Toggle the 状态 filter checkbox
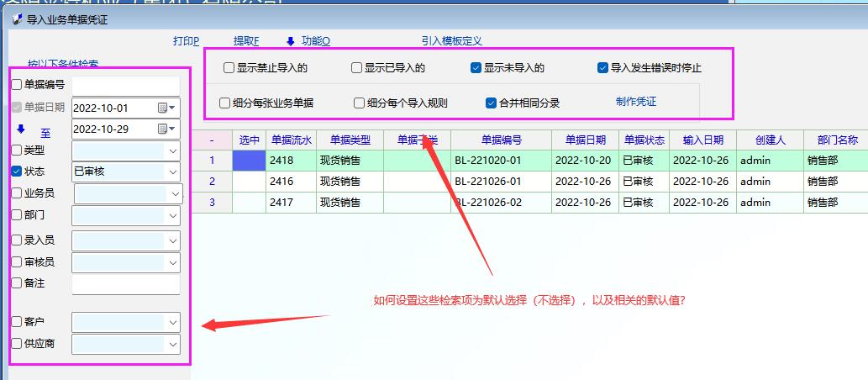868x380 pixels. [17, 171]
